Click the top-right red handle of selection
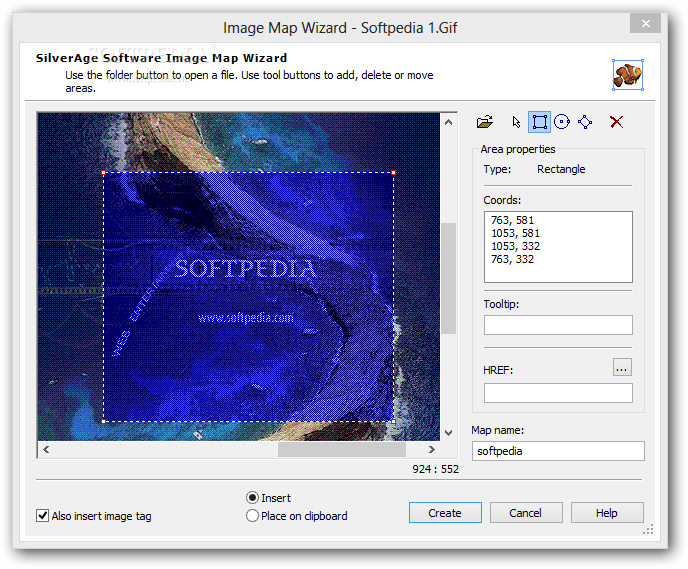Viewport: 688px width, 569px height. pos(394,173)
